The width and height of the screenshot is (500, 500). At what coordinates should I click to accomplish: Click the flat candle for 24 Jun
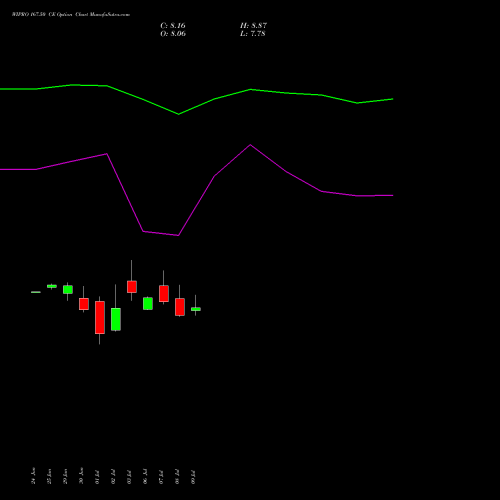point(36,292)
